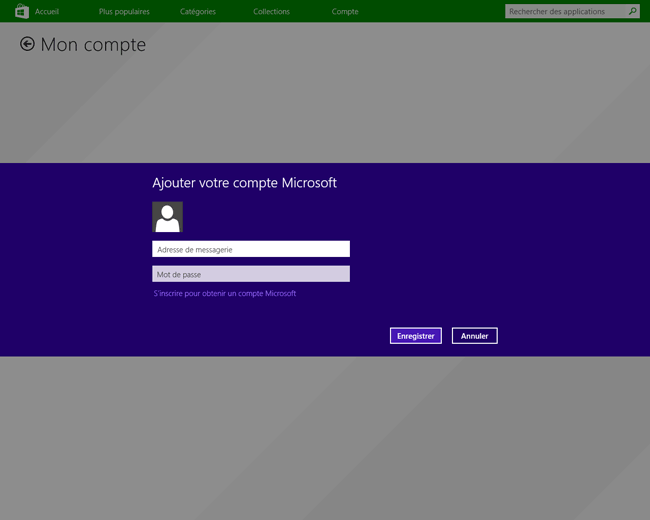
Task: Open the Catégories menu
Action: pos(198,12)
